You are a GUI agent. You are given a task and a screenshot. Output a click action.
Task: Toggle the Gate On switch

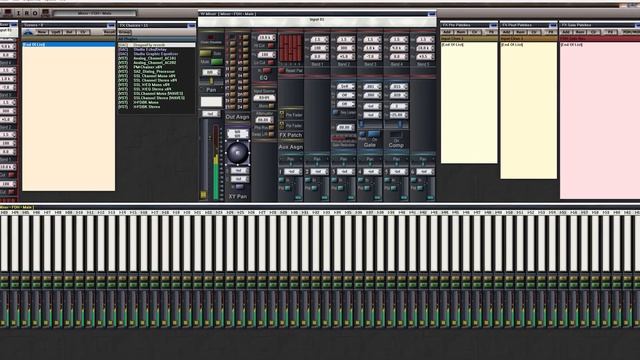click(x=373, y=134)
